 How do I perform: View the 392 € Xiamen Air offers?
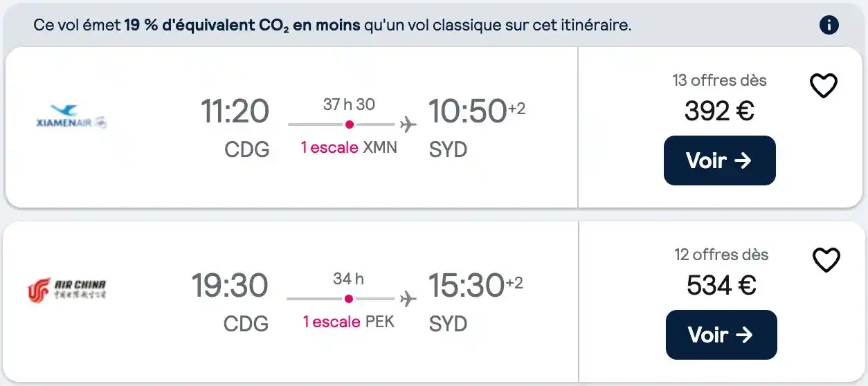tap(719, 160)
